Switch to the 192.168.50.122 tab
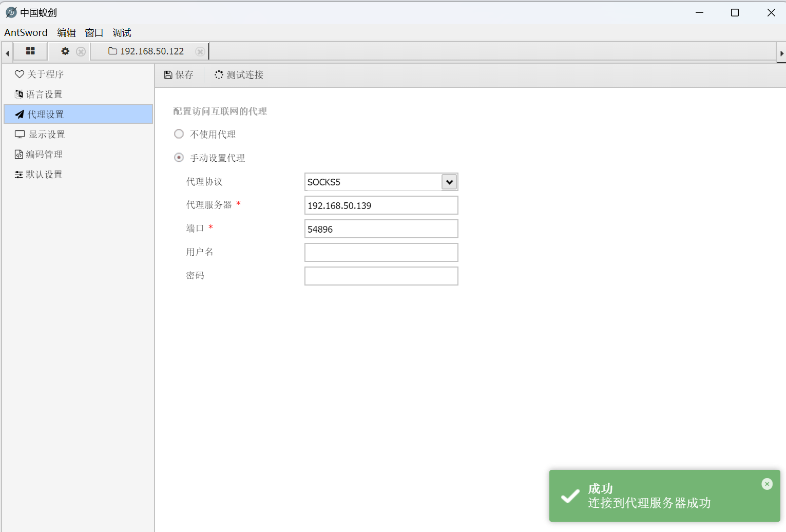 point(149,51)
